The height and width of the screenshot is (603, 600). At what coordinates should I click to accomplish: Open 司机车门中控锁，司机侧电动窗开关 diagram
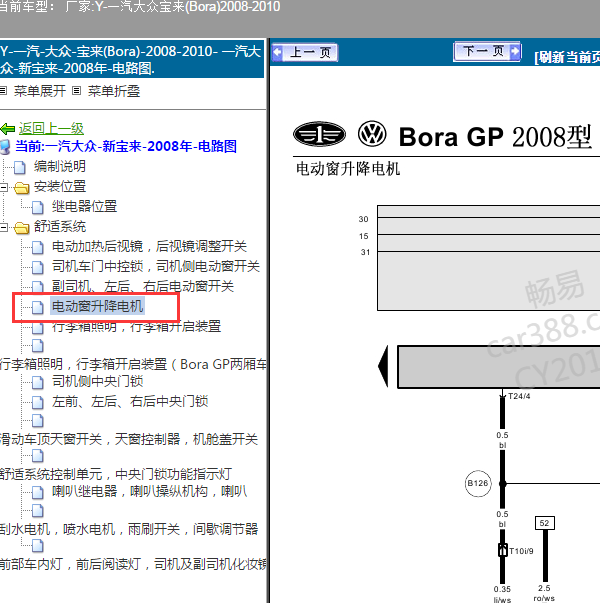click(156, 266)
